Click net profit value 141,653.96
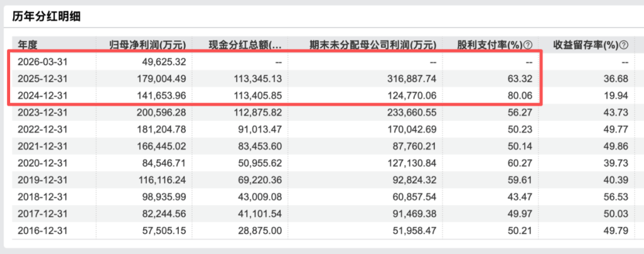Image resolution: width=644 pixels, height=254 pixels. pyautogui.click(x=162, y=96)
